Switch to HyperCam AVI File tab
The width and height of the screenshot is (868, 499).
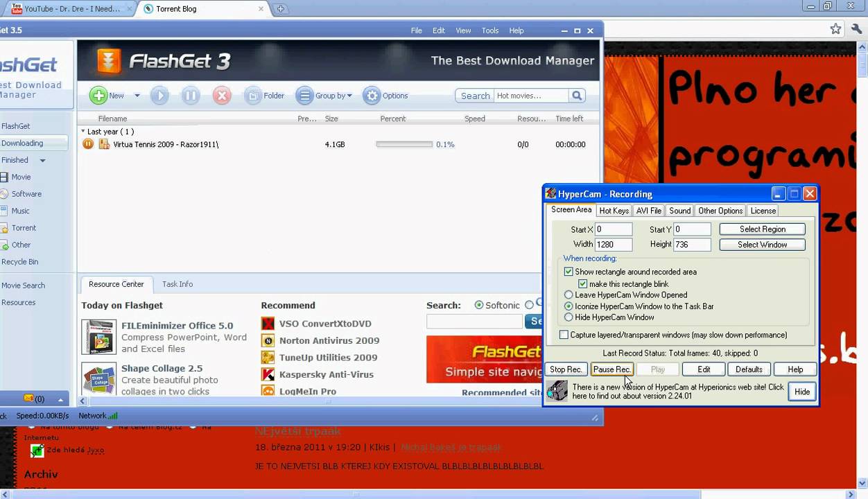pyautogui.click(x=649, y=211)
